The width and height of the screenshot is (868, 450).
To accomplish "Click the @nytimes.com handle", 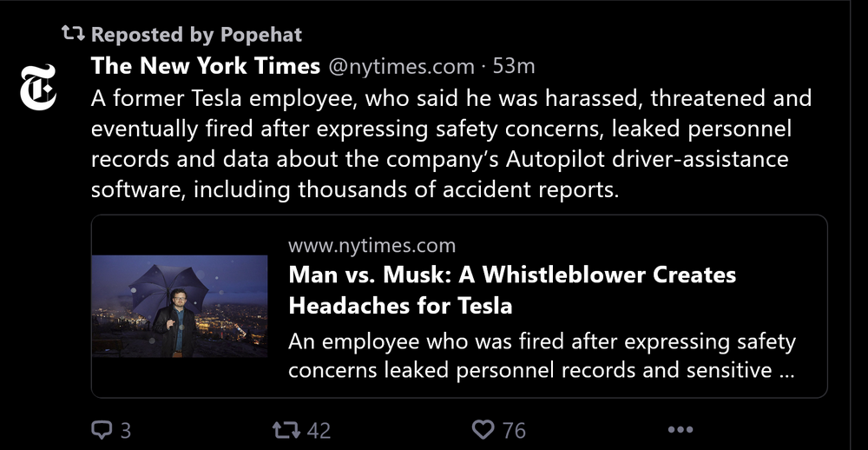I will point(401,66).
